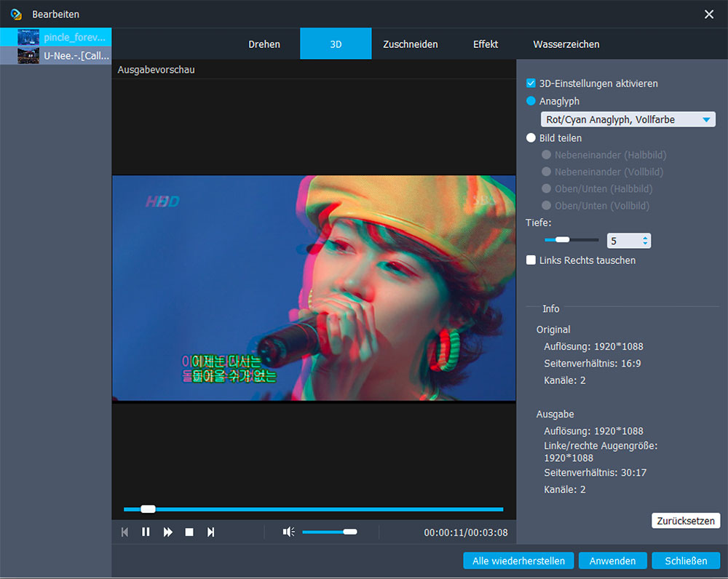Select the Bild teilen radio option
The height and width of the screenshot is (579, 728).
(531, 137)
